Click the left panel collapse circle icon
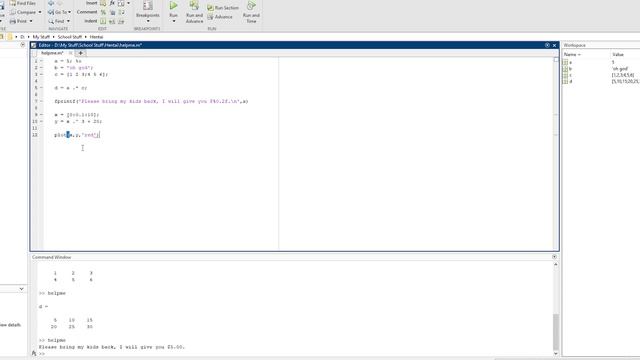640x360 pixels. coord(22,45)
